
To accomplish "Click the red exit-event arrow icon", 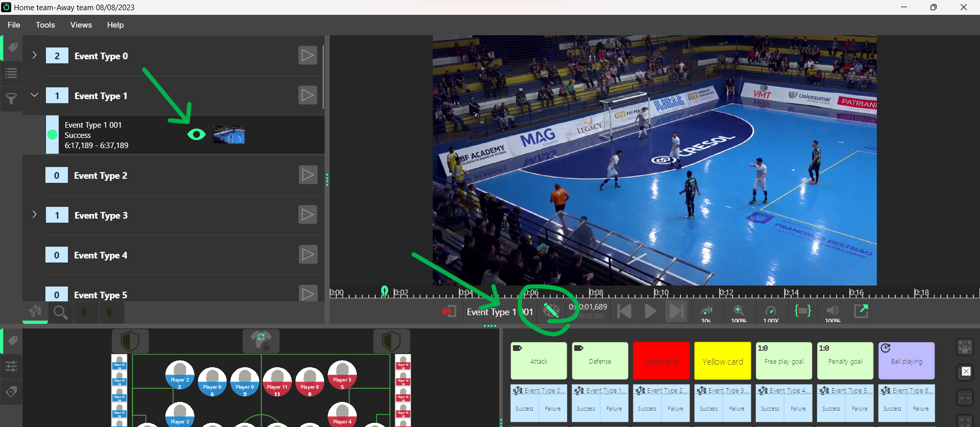I will tap(449, 312).
